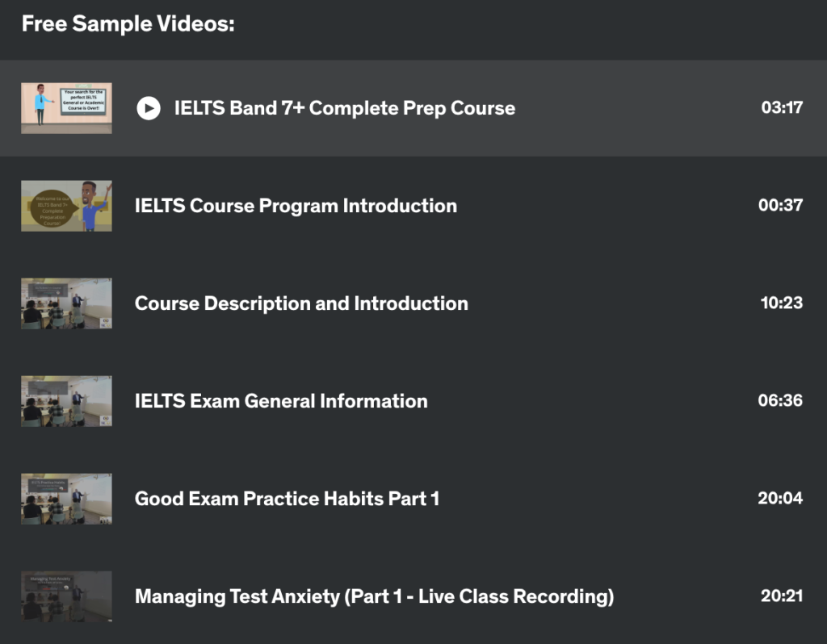
Task: Open IELTS Band 7+ Complete Prep Course thumbnail
Action: click(x=66, y=108)
